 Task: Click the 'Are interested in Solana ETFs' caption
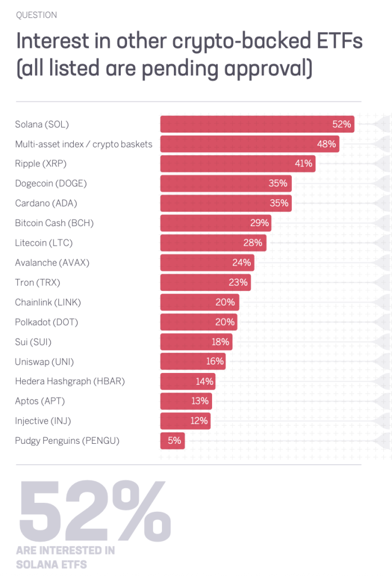click(65, 557)
